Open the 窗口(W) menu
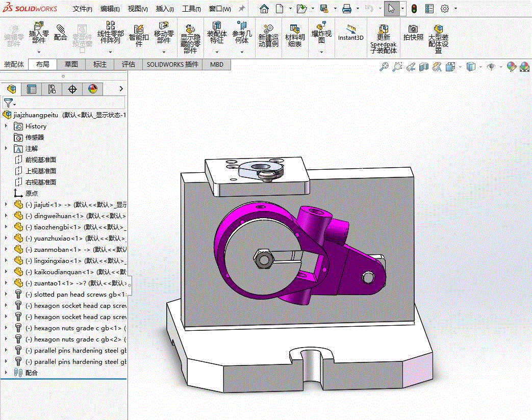 pyautogui.click(x=220, y=9)
